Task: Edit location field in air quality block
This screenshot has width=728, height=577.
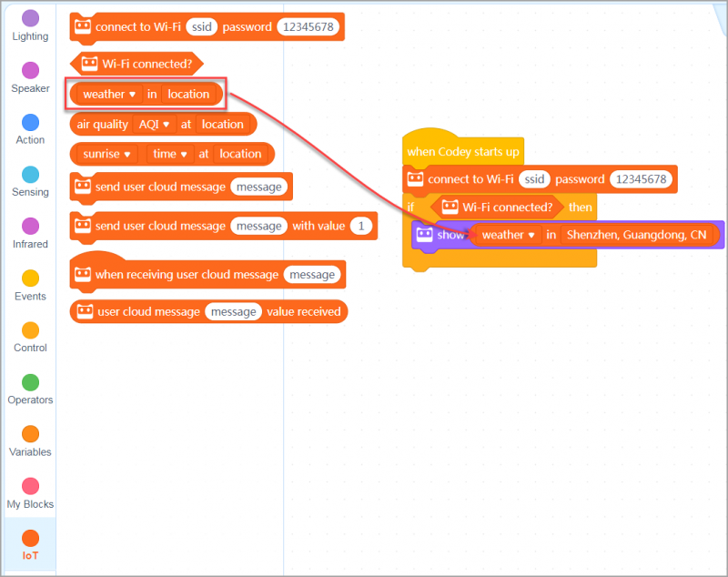Action: pyautogui.click(x=222, y=125)
